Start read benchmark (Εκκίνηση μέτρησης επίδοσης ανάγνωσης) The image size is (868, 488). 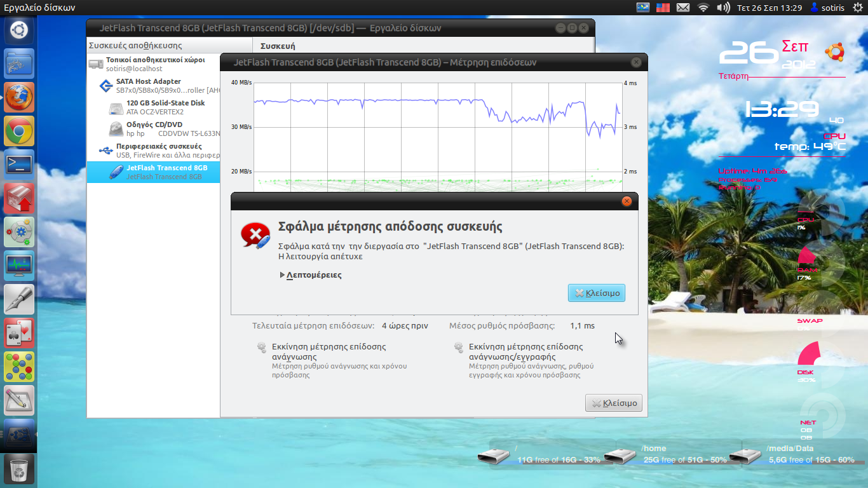(329, 351)
